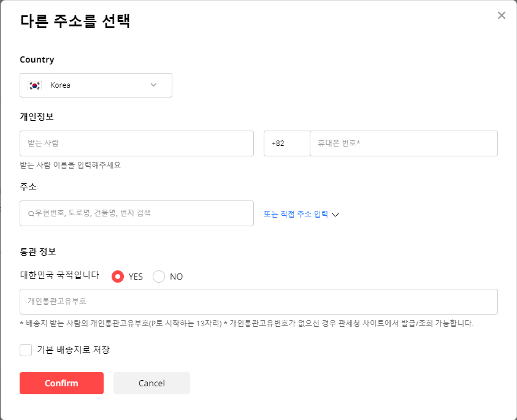This screenshot has width=517, height=420.
Task: Check 기본 배송지로 저장 checkbox
Action: click(26, 349)
